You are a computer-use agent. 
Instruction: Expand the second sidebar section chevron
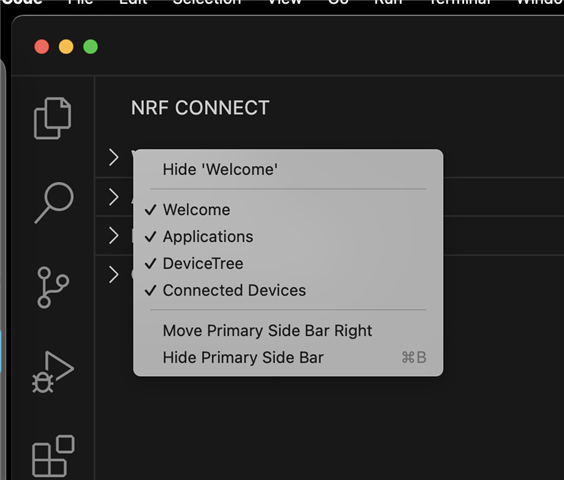click(114, 197)
